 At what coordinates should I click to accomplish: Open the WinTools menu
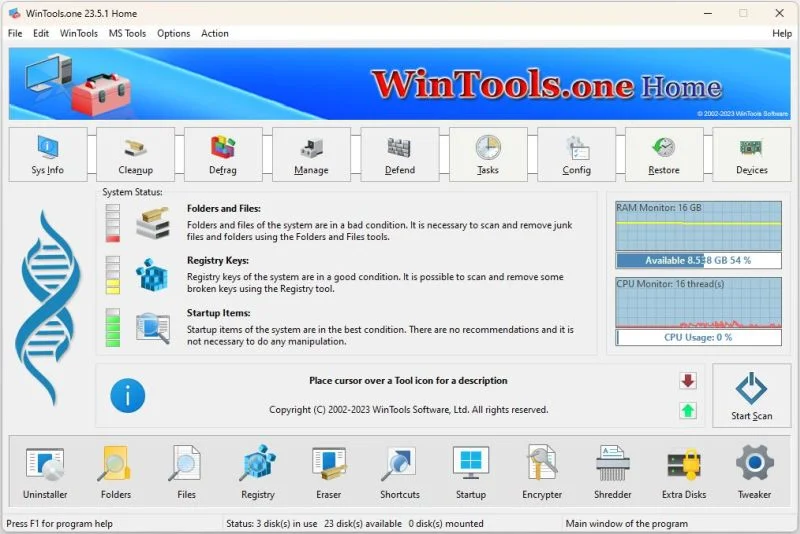point(79,34)
